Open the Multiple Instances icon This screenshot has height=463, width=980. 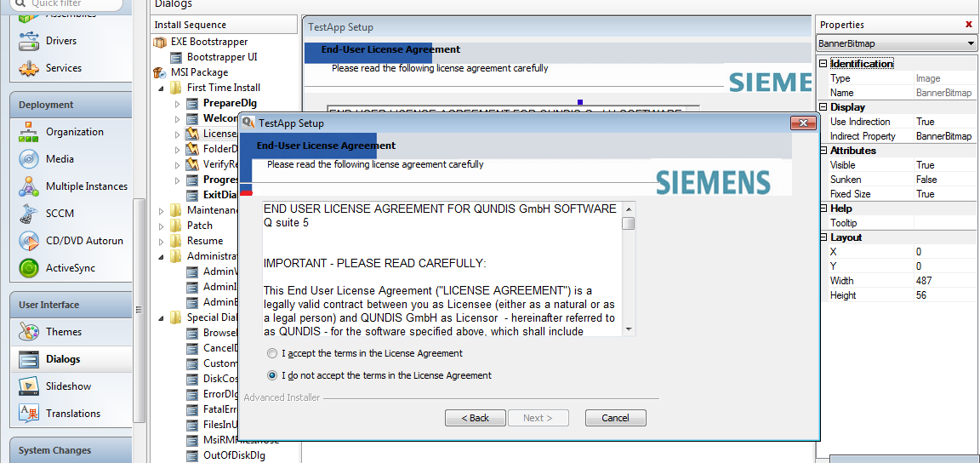(29, 186)
